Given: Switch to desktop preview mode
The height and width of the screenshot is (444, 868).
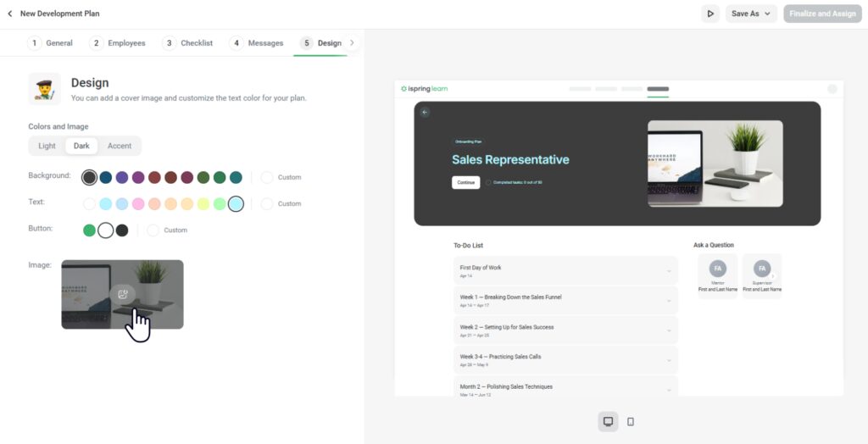Looking at the screenshot, I should [608, 421].
